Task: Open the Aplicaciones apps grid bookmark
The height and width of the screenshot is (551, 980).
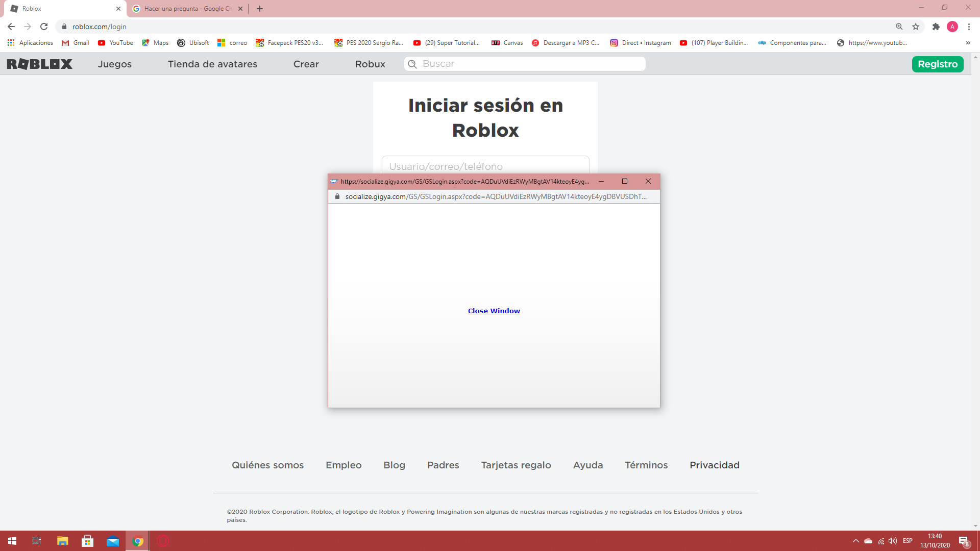Action: (30, 43)
